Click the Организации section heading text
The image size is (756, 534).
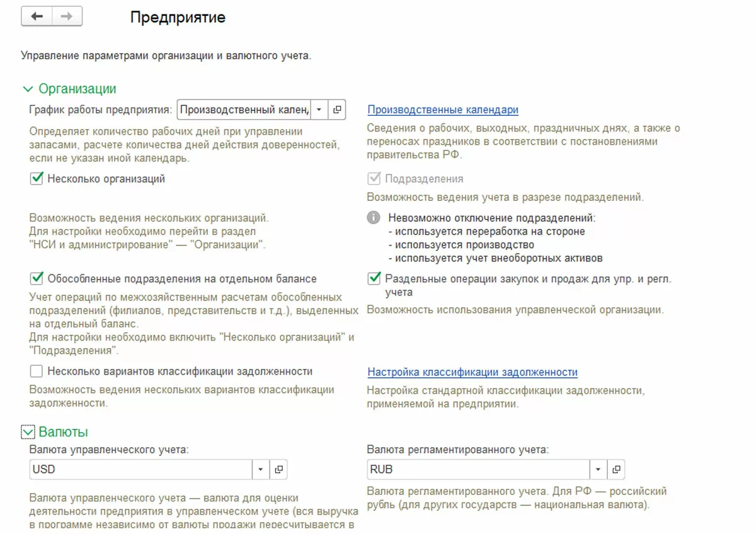[x=77, y=89]
